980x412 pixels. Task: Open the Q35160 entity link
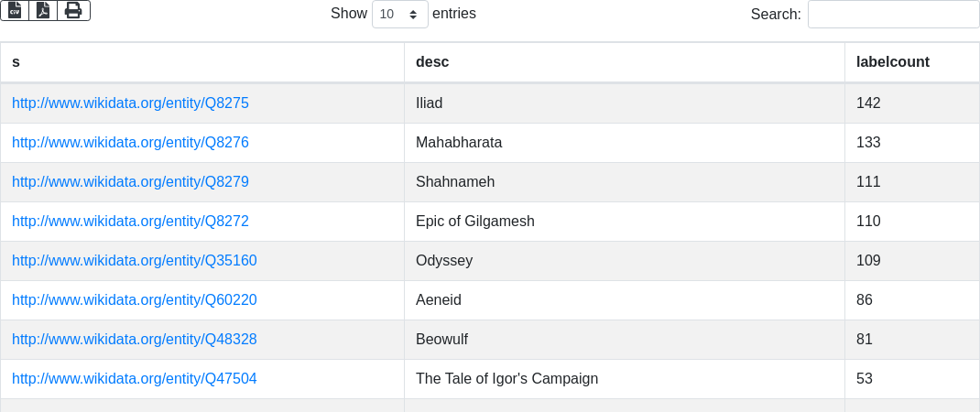(134, 261)
